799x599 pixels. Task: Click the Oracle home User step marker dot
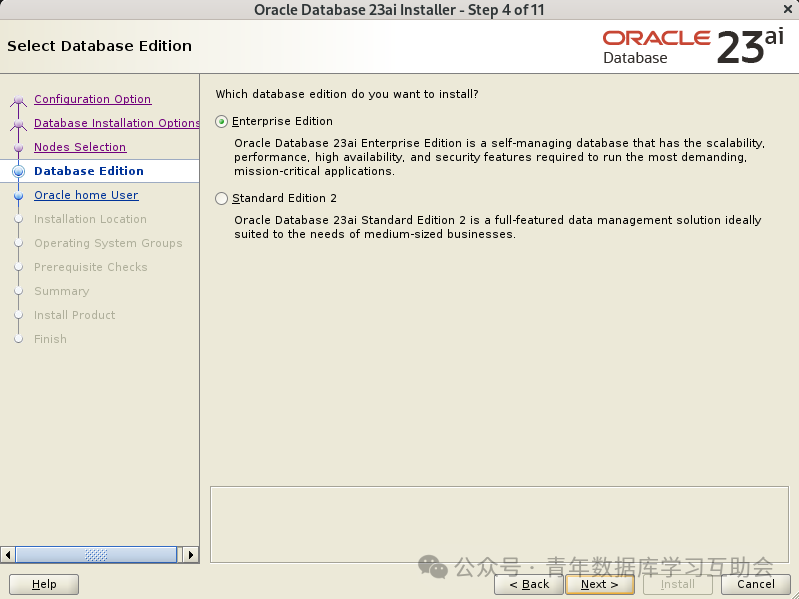coord(19,196)
